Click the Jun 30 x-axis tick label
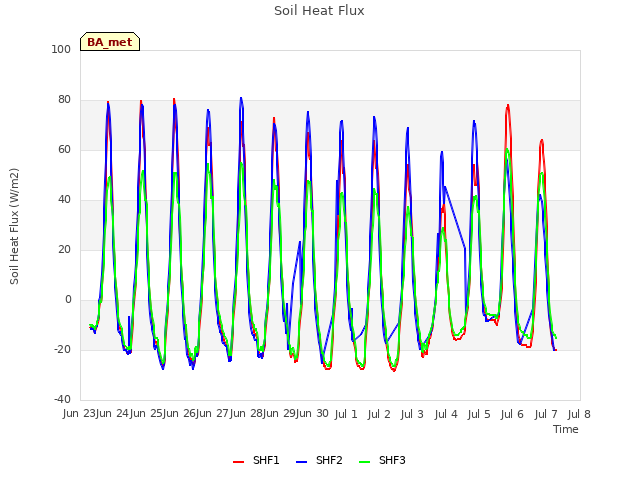The height and width of the screenshot is (480, 640). tap(312, 414)
